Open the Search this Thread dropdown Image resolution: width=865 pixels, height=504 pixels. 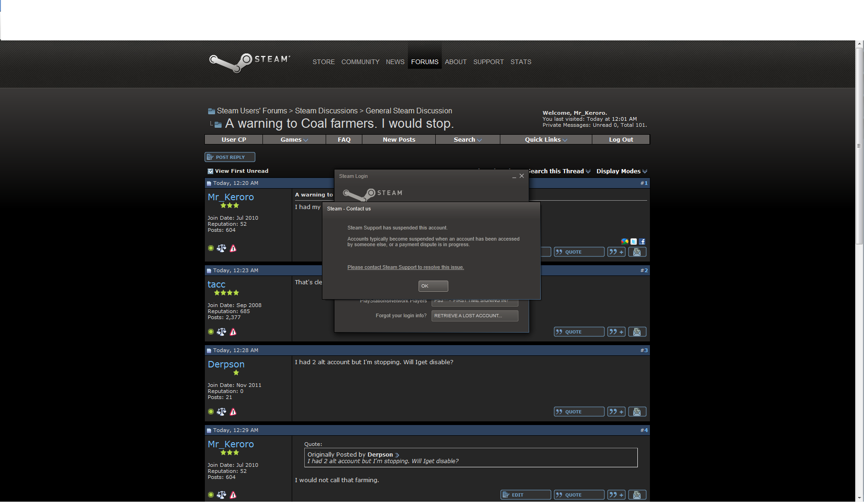click(559, 171)
